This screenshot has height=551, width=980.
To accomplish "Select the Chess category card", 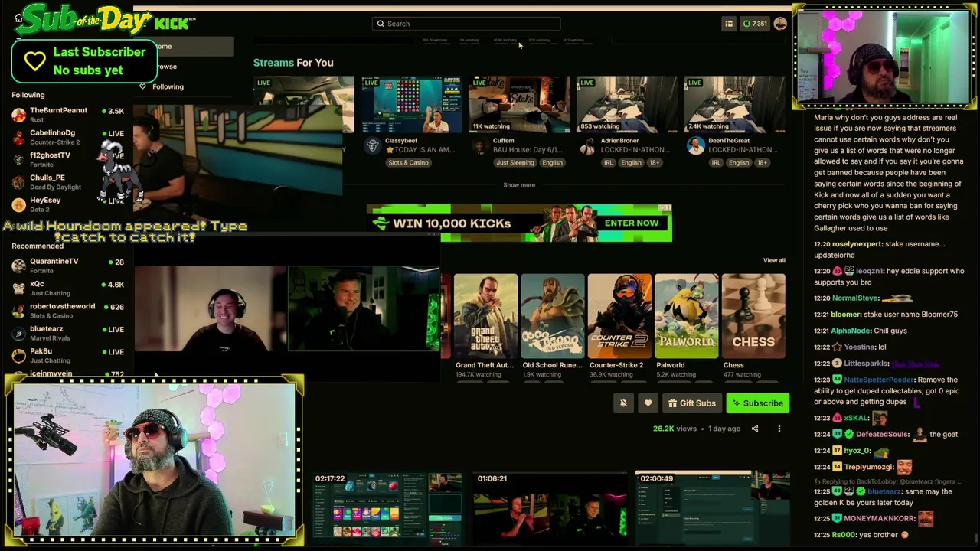I will pos(753,316).
